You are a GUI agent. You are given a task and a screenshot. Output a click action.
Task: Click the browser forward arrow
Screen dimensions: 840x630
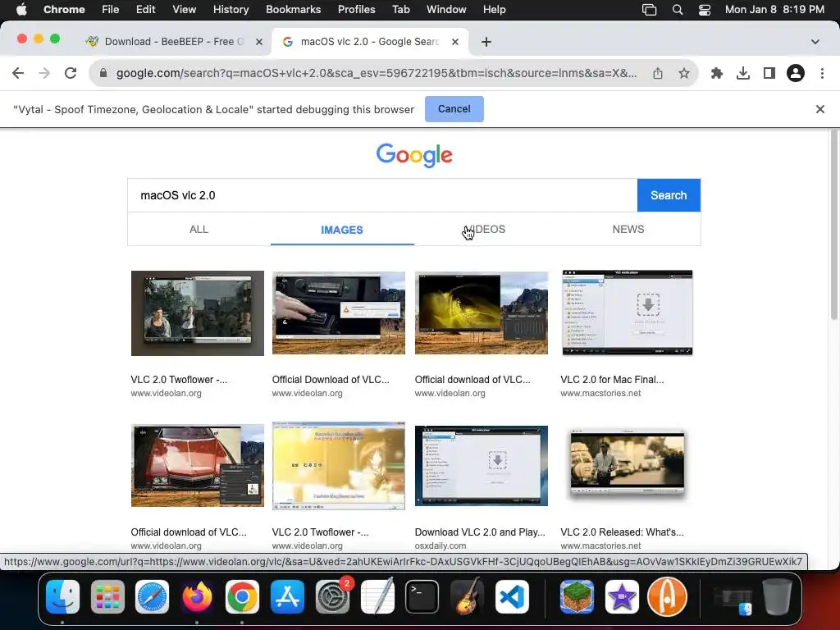(x=44, y=73)
